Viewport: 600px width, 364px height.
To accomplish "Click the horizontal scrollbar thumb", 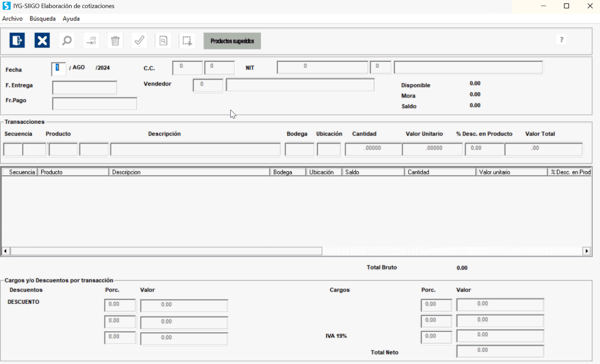I will pos(167,251).
